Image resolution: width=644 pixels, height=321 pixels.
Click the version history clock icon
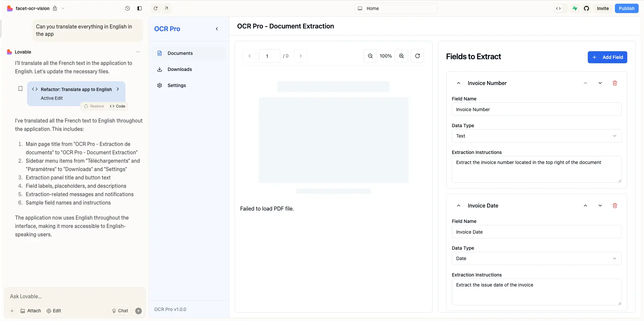click(x=127, y=8)
